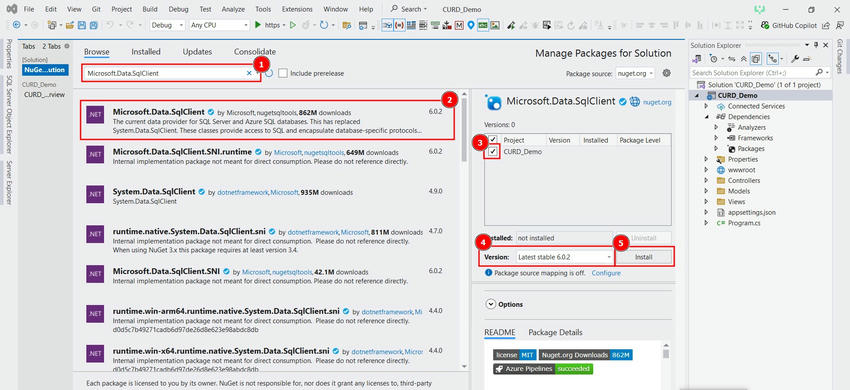Pin the Solution Explorer panel
850x390 pixels.
coord(816,46)
